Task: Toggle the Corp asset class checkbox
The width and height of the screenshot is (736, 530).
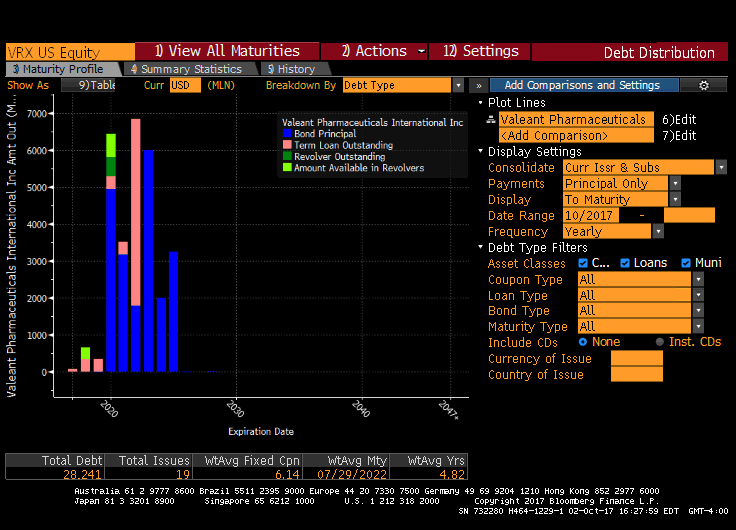Action: [583, 263]
